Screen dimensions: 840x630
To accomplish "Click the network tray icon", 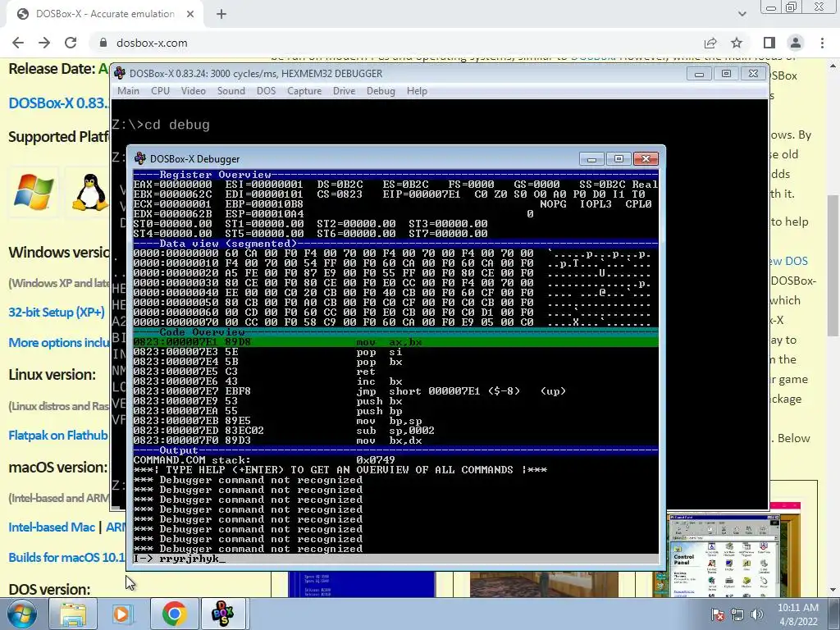I will pyautogui.click(x=737, y=614).
